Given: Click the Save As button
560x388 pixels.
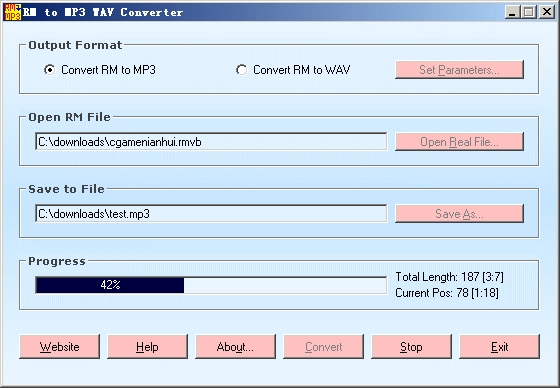Looking at the screenshot, I should coord(459,214).
